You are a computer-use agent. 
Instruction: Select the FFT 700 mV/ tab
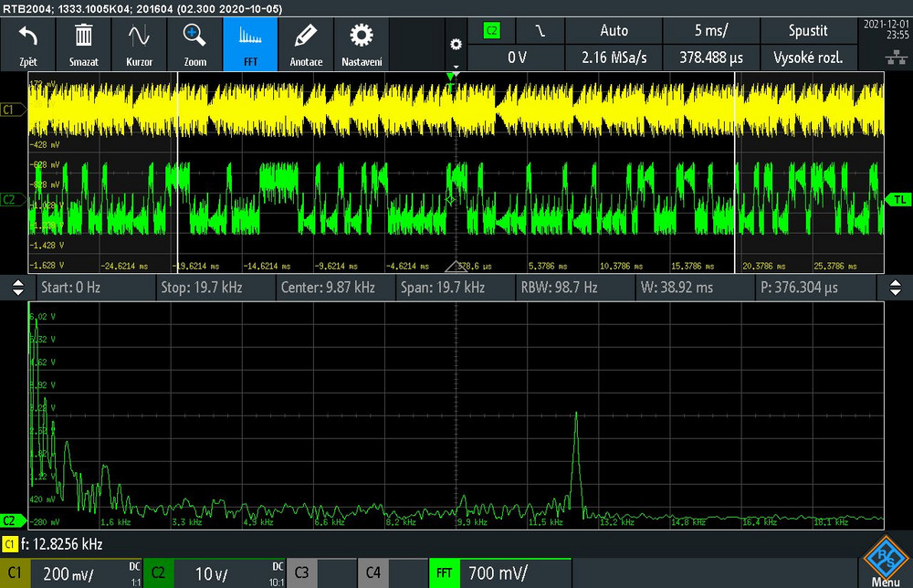pyautogui.click(x=497, y=573)
